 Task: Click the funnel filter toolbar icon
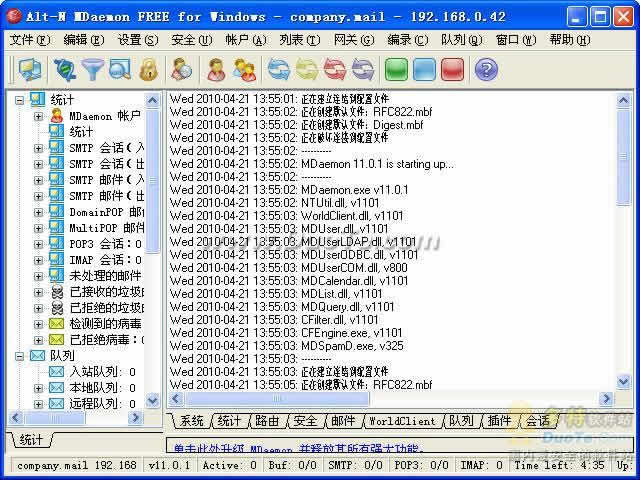[94, 69]
